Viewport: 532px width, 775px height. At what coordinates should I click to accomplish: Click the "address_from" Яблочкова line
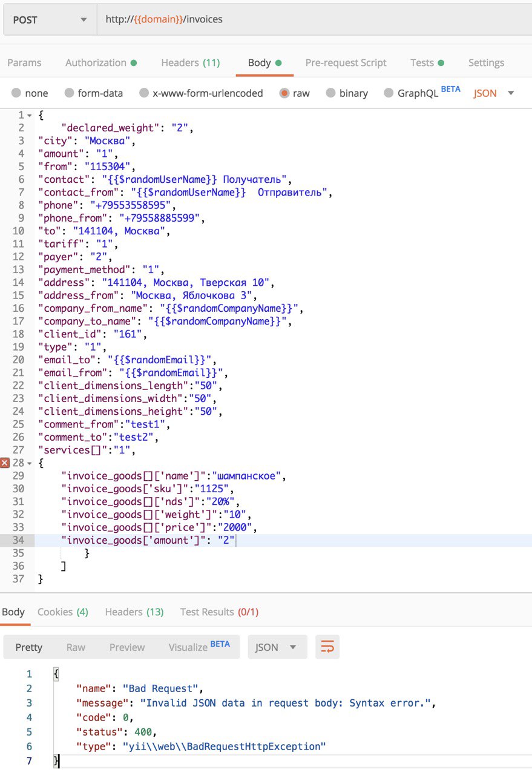pos(147,295)
